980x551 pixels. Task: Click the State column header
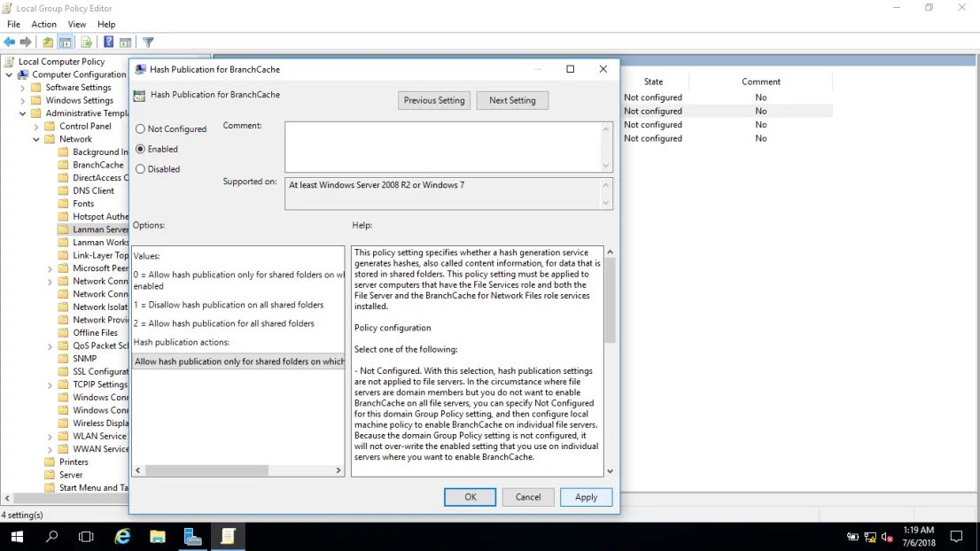coord(653,81)
